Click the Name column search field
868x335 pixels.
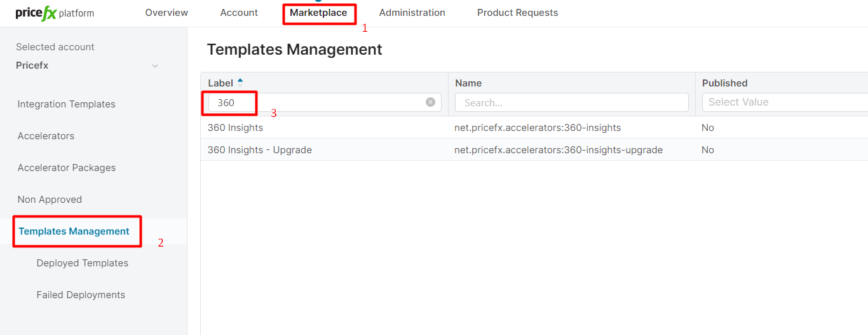[571, 102]
